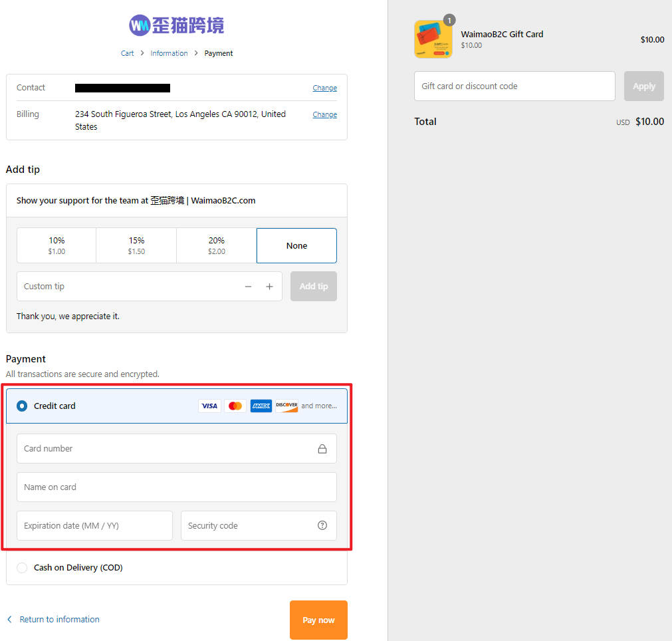672x641 pixels.
Task: Click the Discover card icon
Action: coord(286,406)
